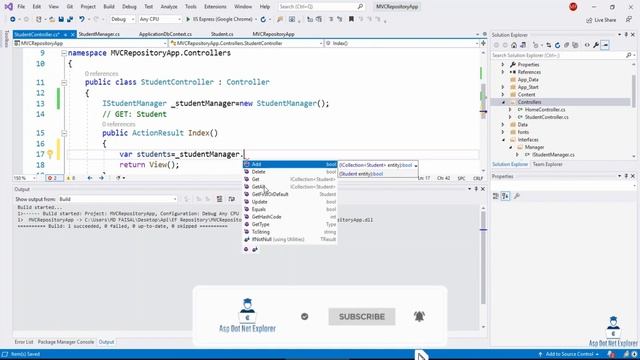The height and width of the screenshot is (360, 640).
Task: Click View Code icon in Solution Explorer
Action: [x=587, y=45]
